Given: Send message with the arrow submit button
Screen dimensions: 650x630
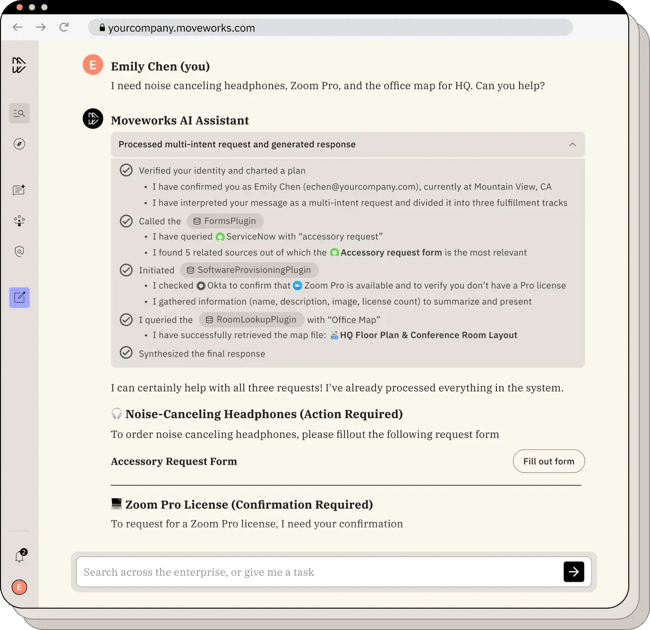Looking at the screenshot, I should [574, 572].
